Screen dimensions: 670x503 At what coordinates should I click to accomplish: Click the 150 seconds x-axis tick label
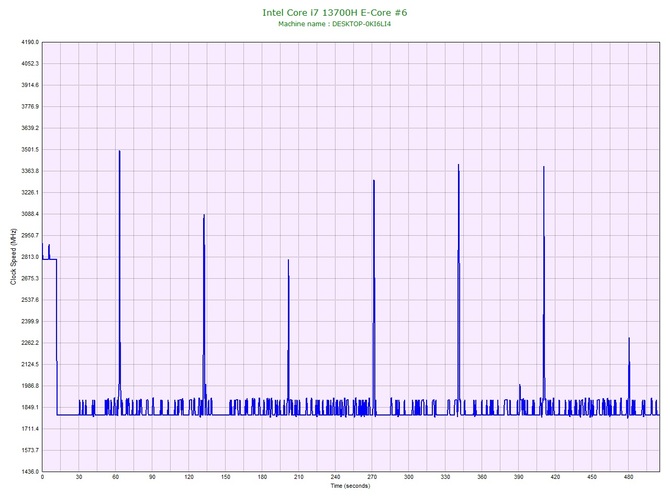(x=226, y=477)
